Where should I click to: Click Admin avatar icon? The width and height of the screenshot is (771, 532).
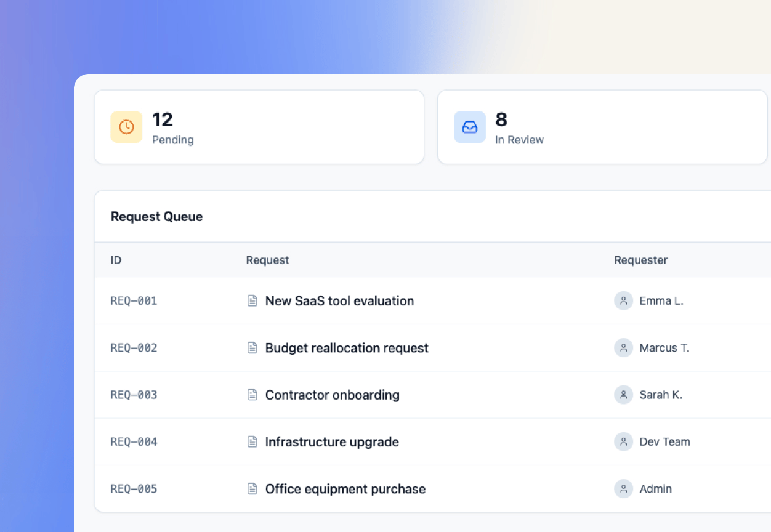pos(623,489)
